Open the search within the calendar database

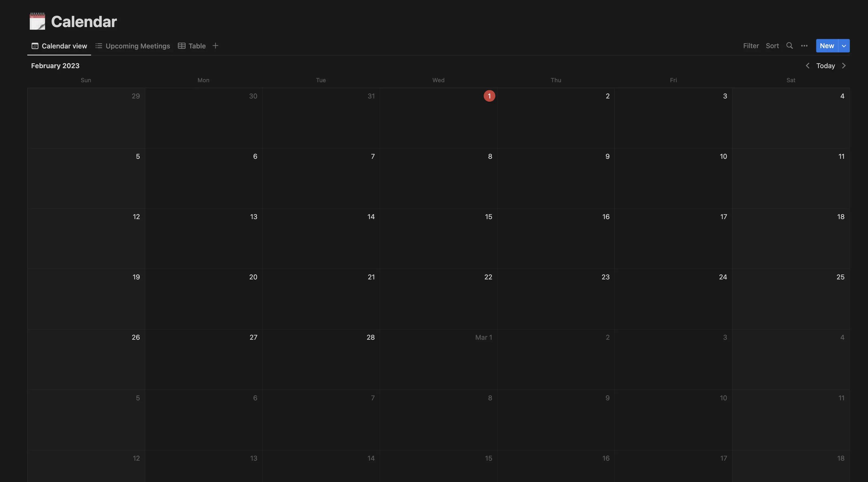point(789,46)
